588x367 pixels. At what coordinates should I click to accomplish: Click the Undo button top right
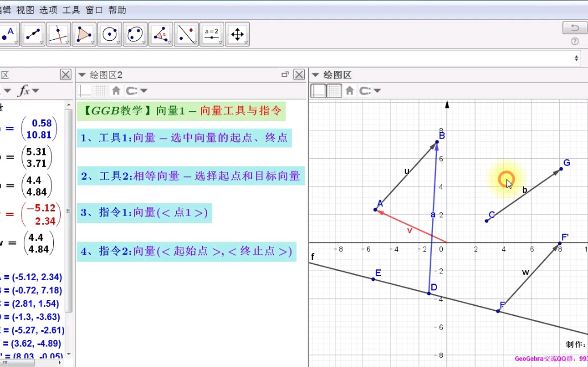[574, 27]
